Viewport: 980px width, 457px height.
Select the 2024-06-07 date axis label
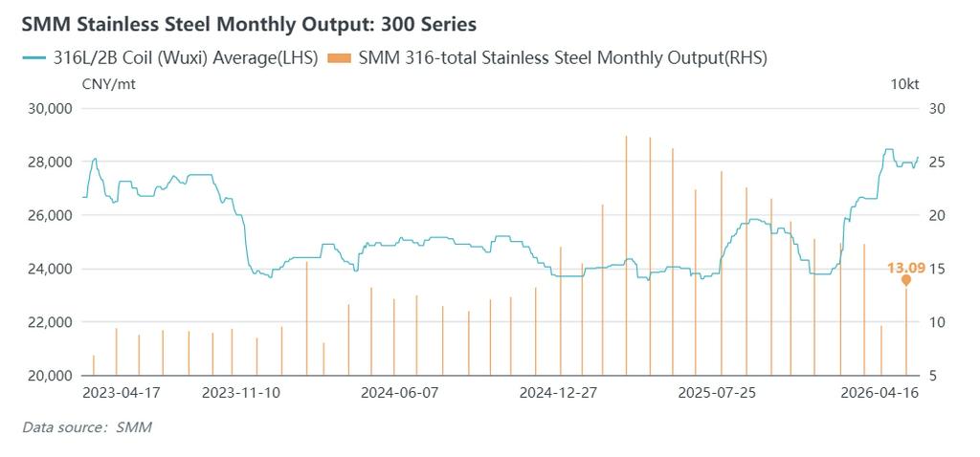399,393
